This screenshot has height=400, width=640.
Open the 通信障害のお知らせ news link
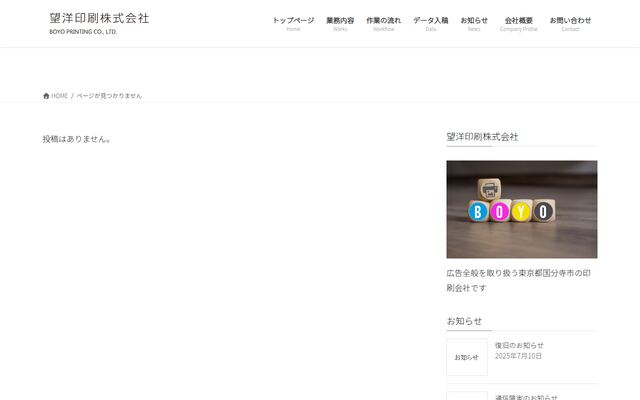click(x=526, y=397)
